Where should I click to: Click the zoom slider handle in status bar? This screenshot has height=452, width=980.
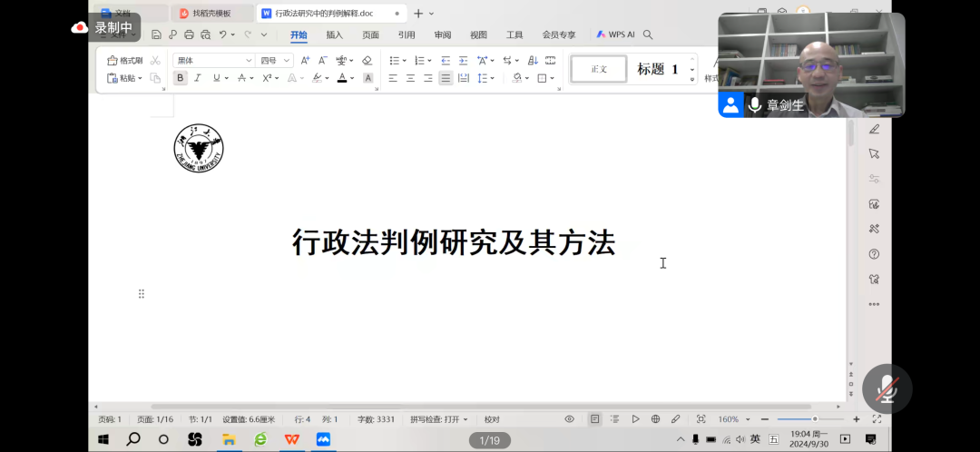click(815, 419)
